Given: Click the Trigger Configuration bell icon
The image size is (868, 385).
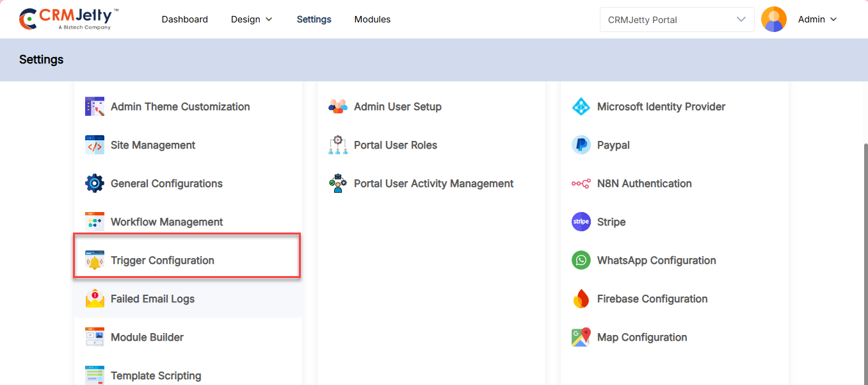Looking at the screenshot, I should coord(95,261).
